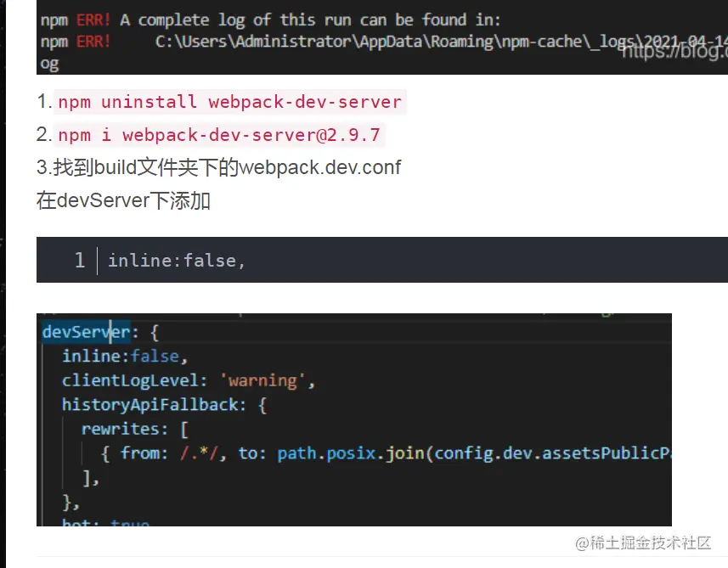728x568 pixels.
Task: Click 'devServer: {' in the editor screenshot
Action: pyautogui.click(x=100, y=332)
